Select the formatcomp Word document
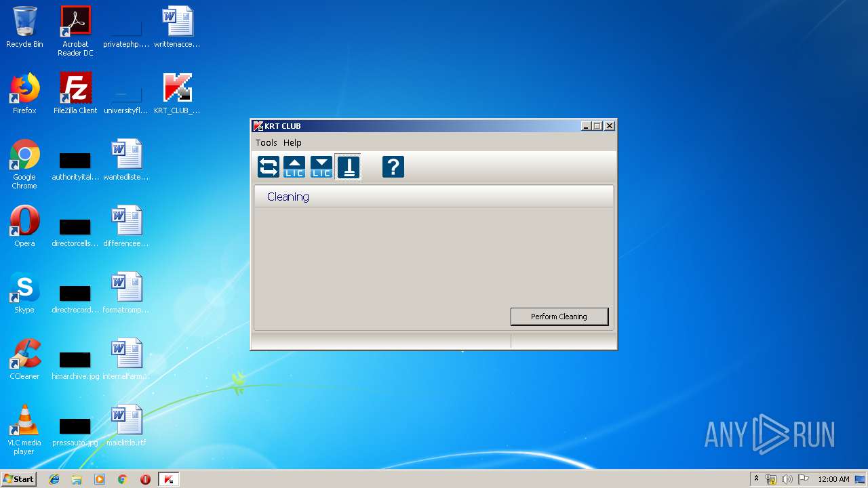Screen dimensions: 868x488 coord(126,293)
